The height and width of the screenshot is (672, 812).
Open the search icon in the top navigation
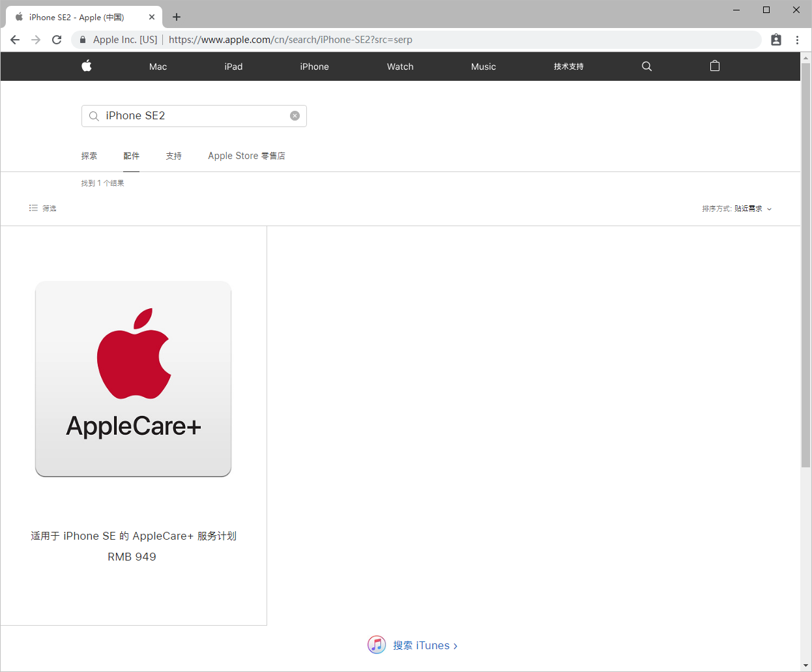646,66
